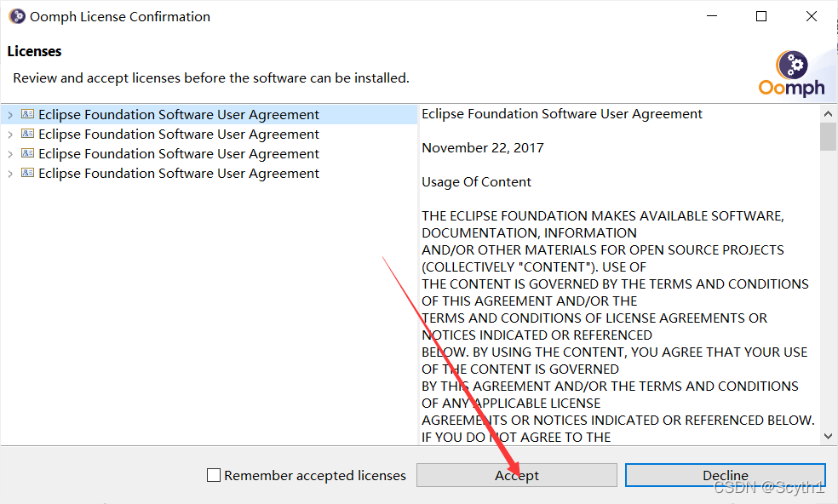Click the license pane title 'Eclipse Foundation Software User Agreement'

[562, 114]
